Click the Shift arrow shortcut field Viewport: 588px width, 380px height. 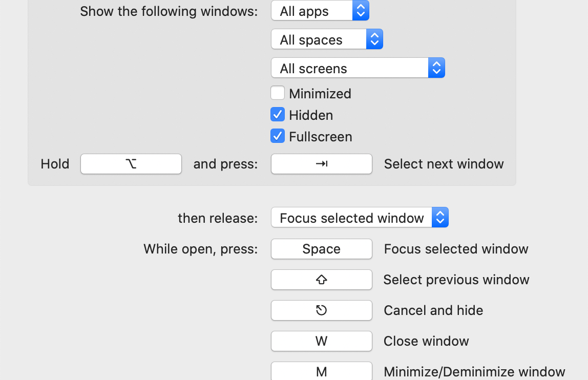[x=321, y=280]
